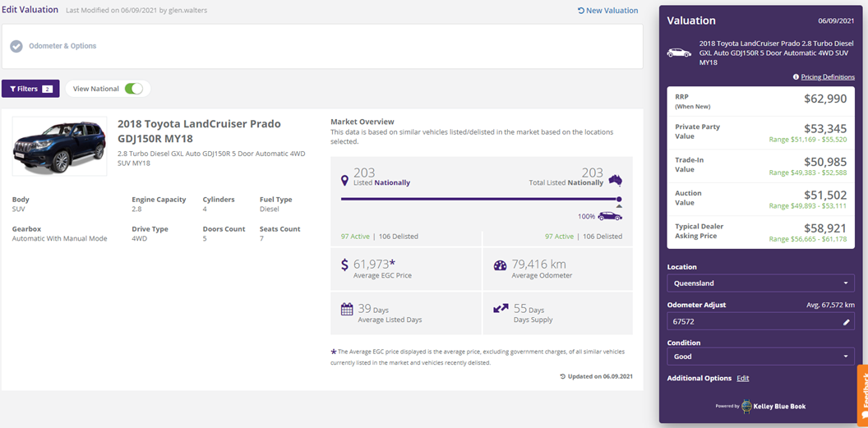Click the Australia map icon
The image size is (868, 428).
(x=615, y=180)
